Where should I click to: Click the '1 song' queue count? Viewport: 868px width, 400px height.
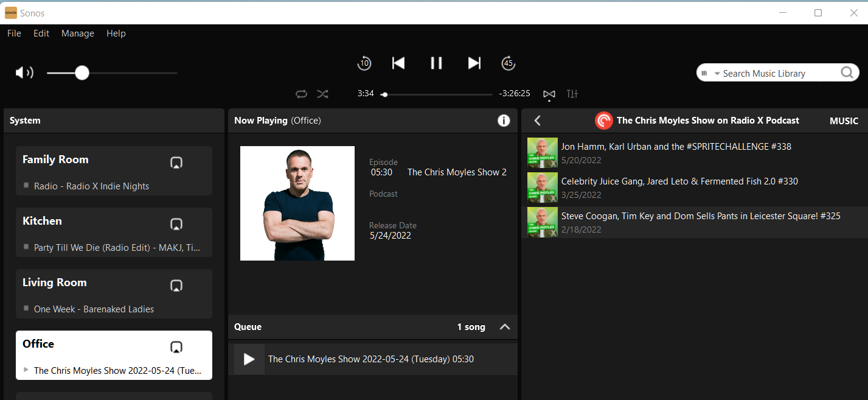[471, 327]
